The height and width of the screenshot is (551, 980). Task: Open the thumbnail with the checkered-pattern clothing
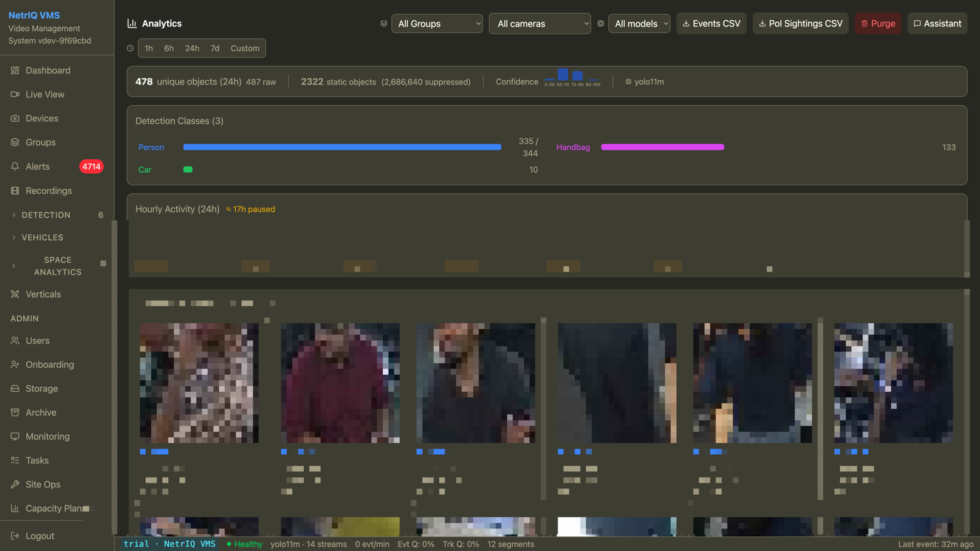[x=199, y=383]
